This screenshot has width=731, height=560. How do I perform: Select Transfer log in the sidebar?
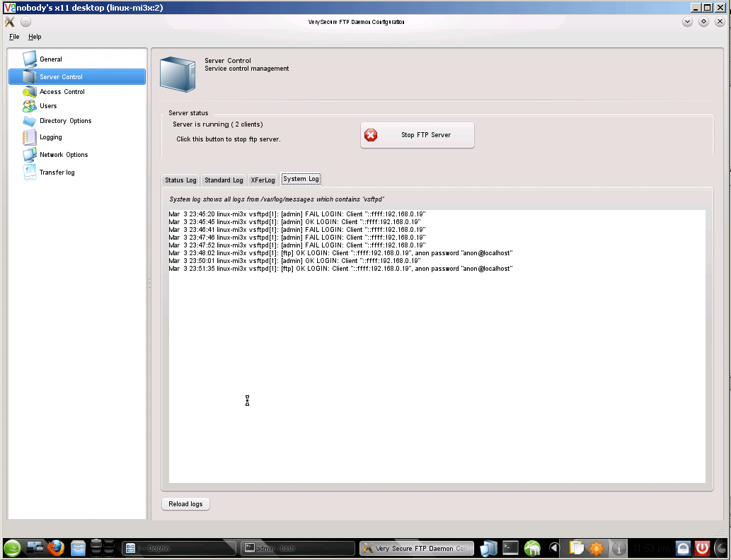point(57,173)
